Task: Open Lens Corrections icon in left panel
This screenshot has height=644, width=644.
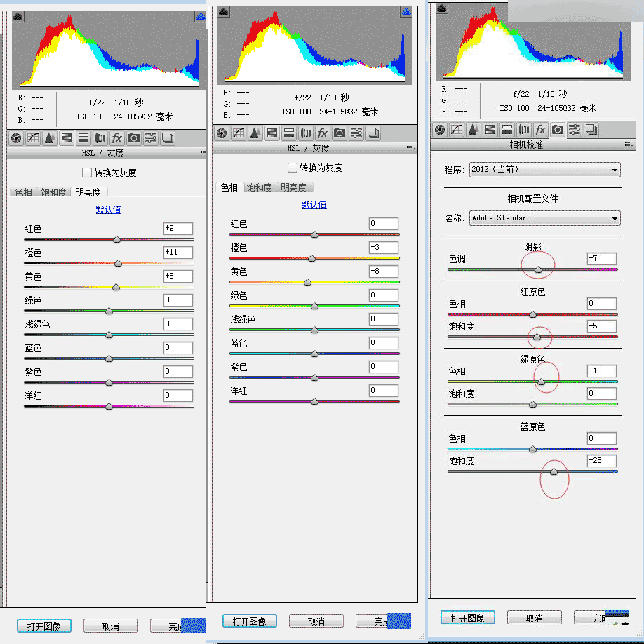Action: point(100,138)
